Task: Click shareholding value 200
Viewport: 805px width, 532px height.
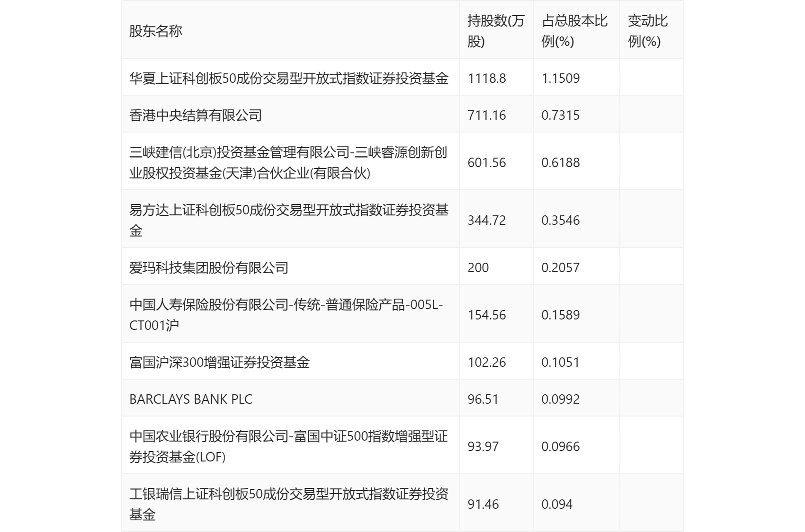Action: pyautogui.click(x=478, y=267)
